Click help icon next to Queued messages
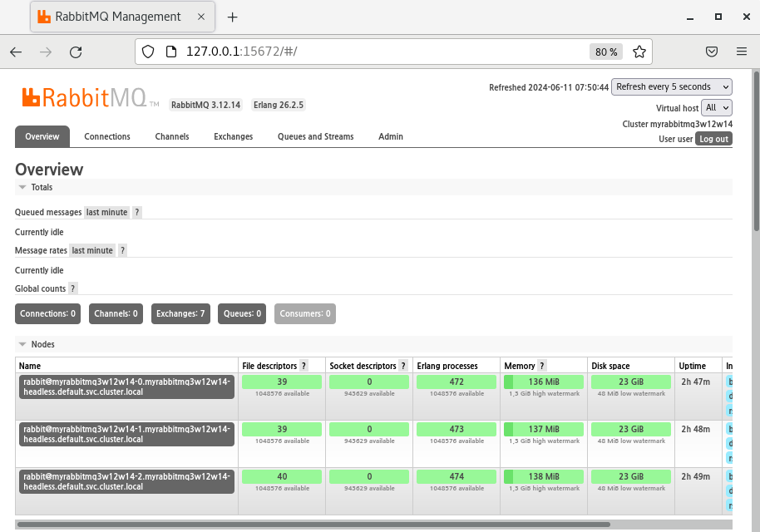The height and width of the screenshot is (532, 760). coord(137,212)
